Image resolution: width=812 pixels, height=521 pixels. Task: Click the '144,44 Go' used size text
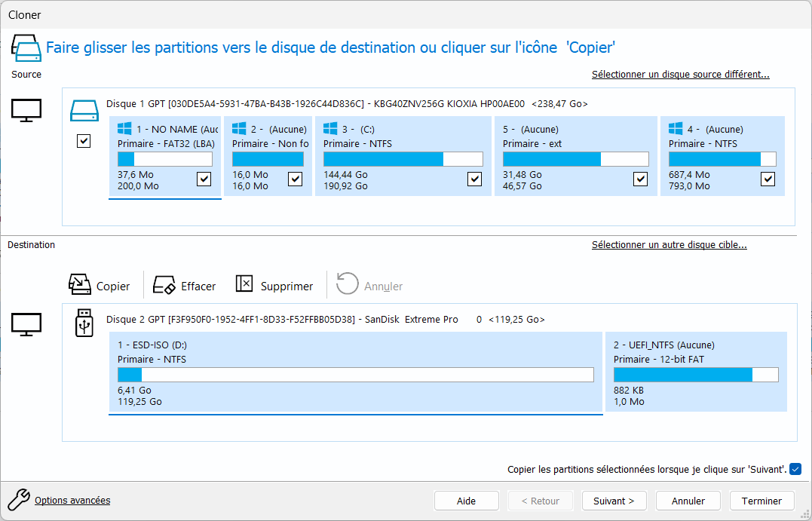(x=345, y=174)
